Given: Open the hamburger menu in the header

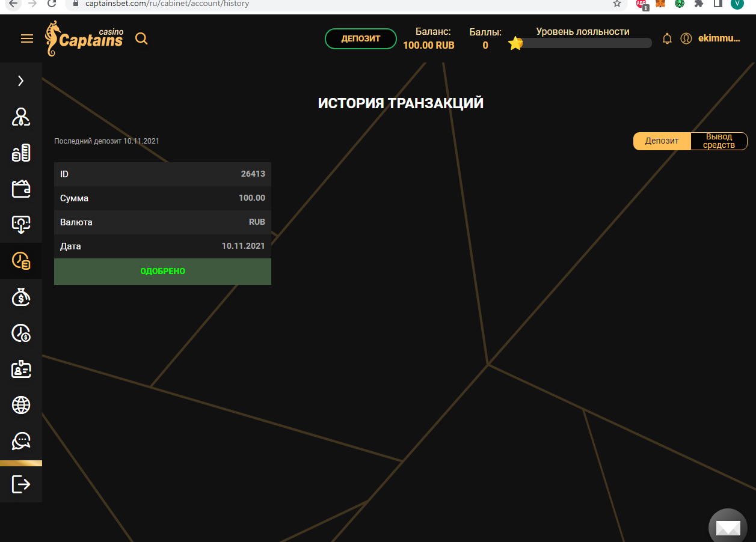Looking at the screenshot, I should tap(27, 39).
